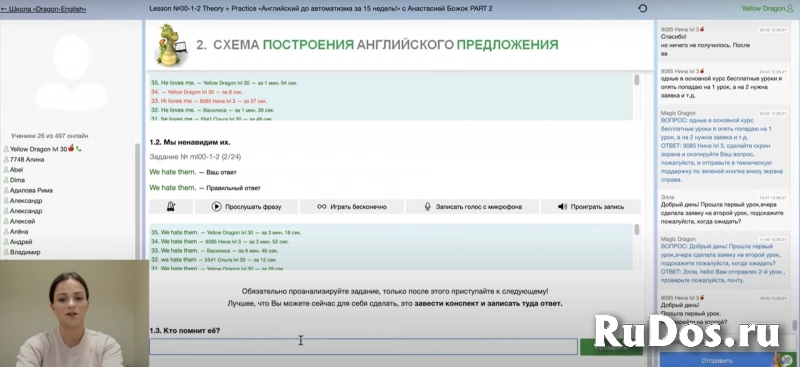This screenshot has width=800, height=367.
Task: Click the green check button beside the answer field
Action: 611,347
